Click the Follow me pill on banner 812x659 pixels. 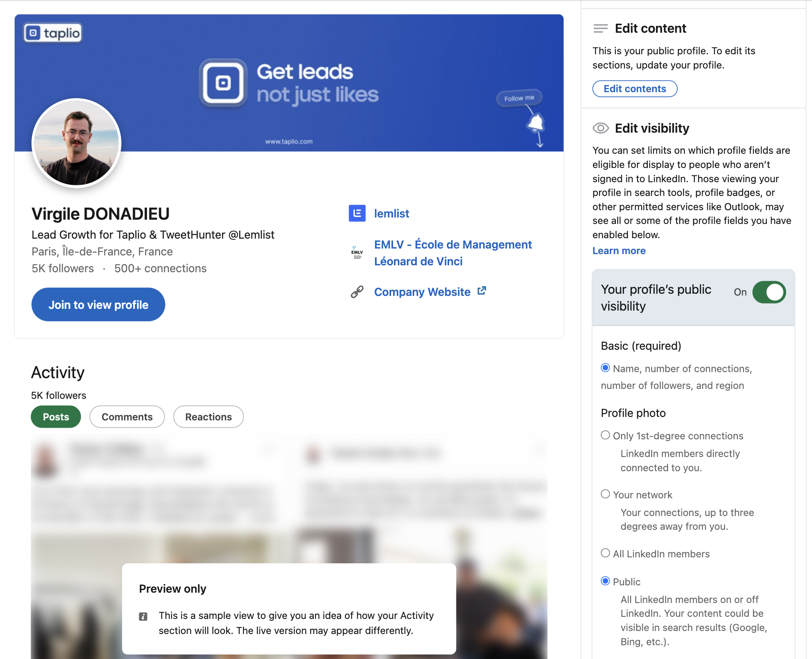(x=519, y=98)
